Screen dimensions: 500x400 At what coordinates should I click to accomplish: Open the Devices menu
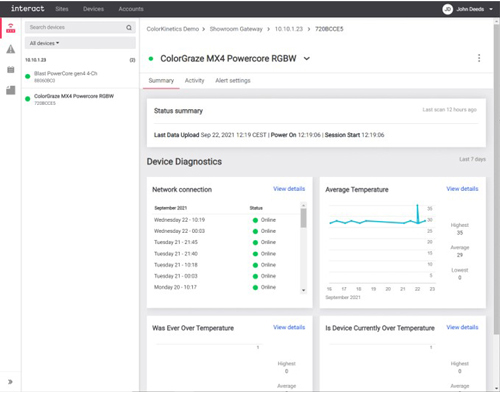(x=93, y=9)
